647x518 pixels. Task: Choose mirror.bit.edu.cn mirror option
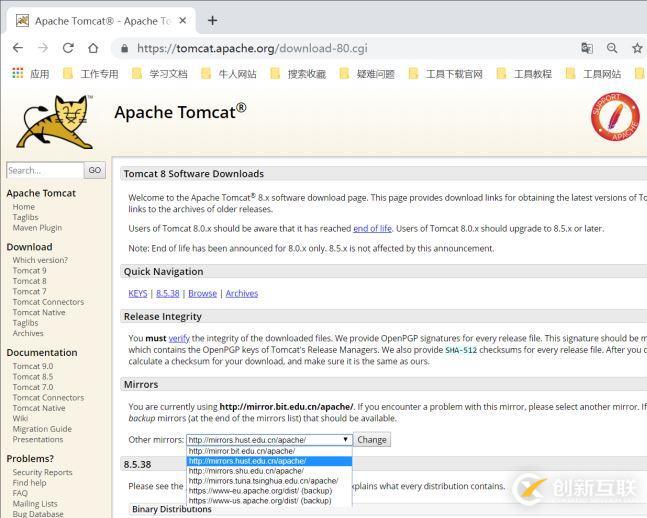(269, 451)
